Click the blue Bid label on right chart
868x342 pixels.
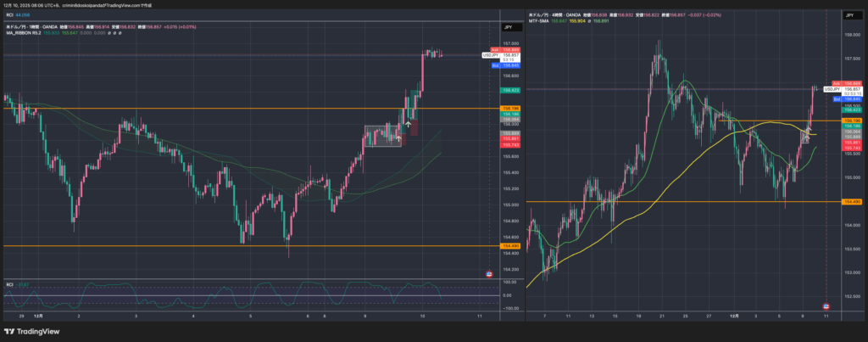(837, 99)
